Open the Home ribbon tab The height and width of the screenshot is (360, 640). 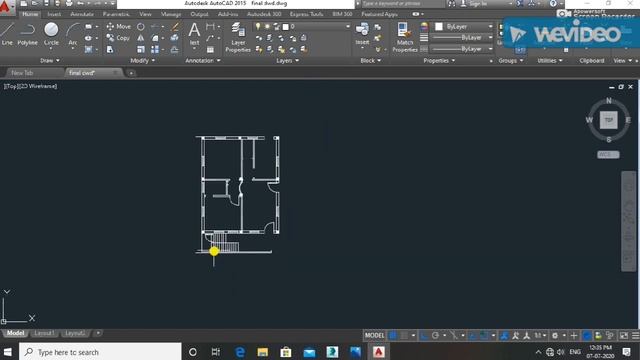tap(30, 14)
